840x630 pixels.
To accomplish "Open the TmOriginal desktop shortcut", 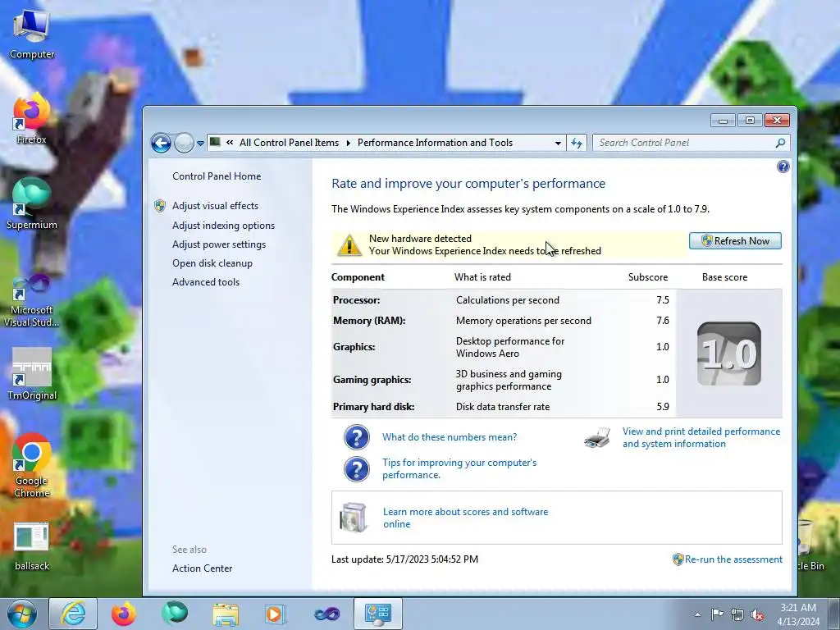I will pyautogui.click(x=32, y=374).
